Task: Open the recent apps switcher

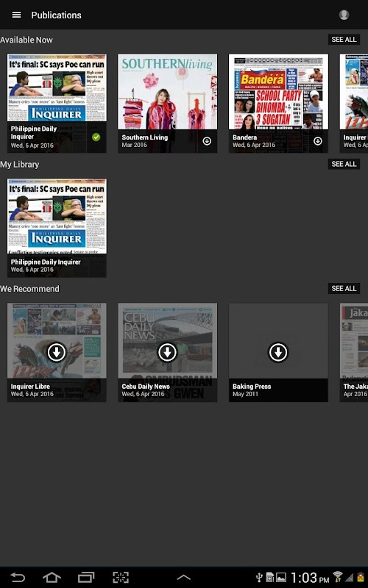Action: (86, 577)
